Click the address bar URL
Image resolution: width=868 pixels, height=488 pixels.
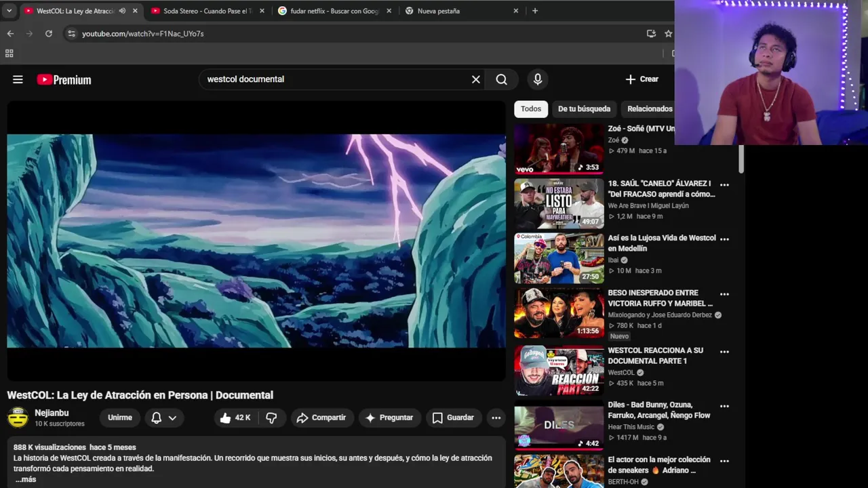point(142,33)
